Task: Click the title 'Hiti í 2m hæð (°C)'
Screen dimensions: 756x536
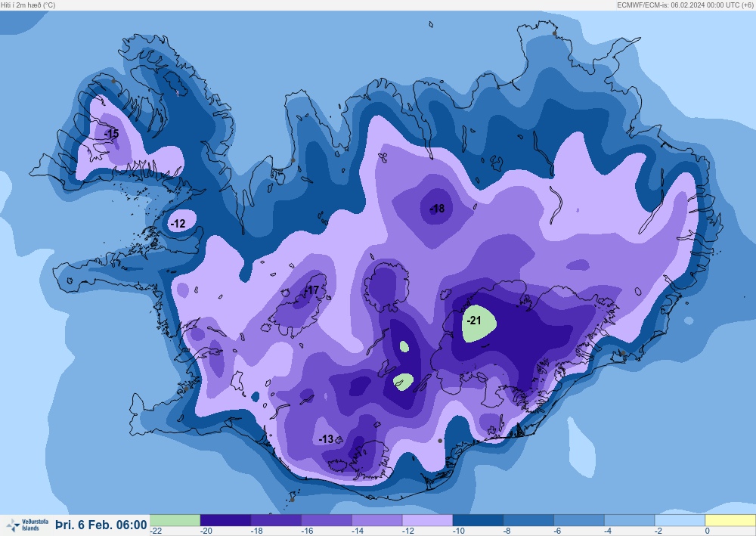Action: click(28, 5)
